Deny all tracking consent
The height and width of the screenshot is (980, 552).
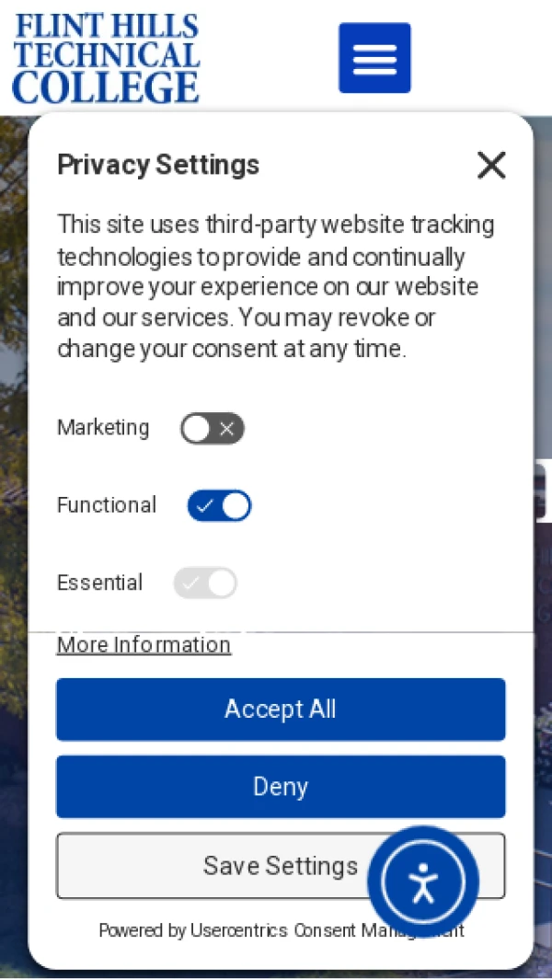(x=281, y=787)
